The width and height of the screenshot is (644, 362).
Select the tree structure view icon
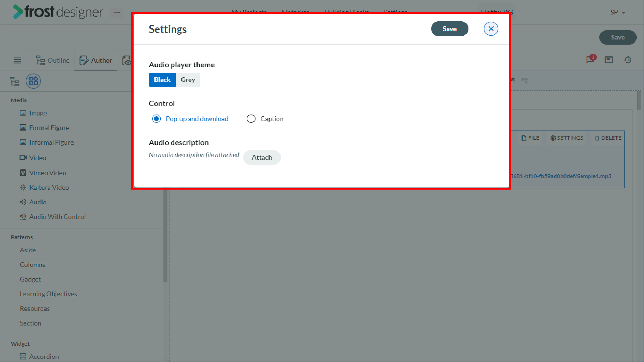coord(15,81)
